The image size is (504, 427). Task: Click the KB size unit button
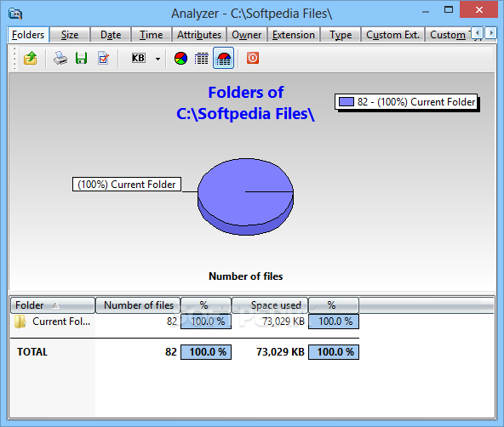(138, 58)
